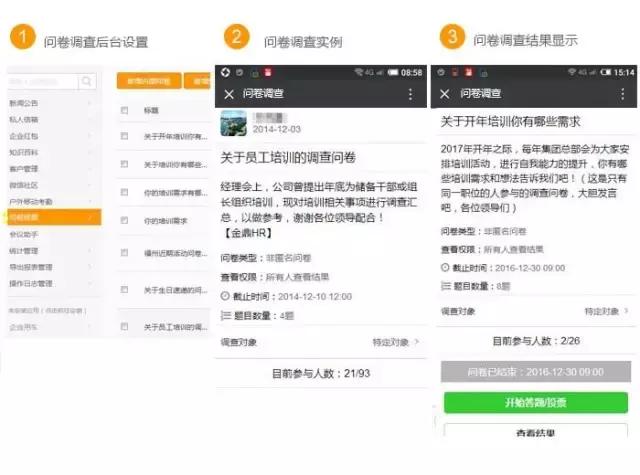Expand the 操作日志管理 sidebar chevron
Viewport: 640px width, 475px height.
coord(90,284)
